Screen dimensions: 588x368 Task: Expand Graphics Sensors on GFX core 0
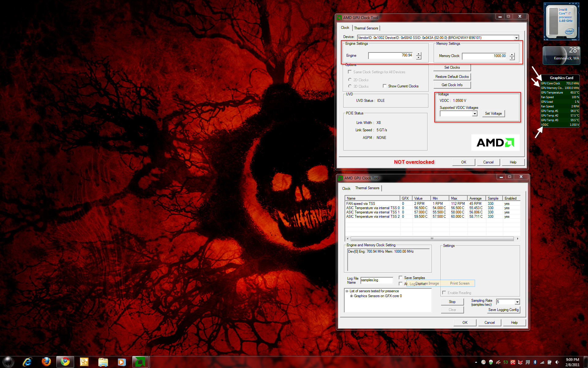(x=352, y=296)
